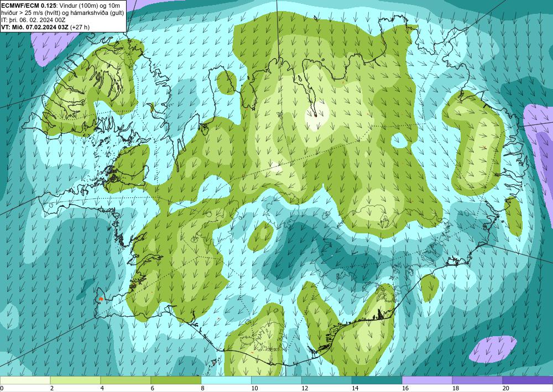Pick the 8–10 m/s light cyan legend swatch
Screen dimensions: 553x392
226,380
